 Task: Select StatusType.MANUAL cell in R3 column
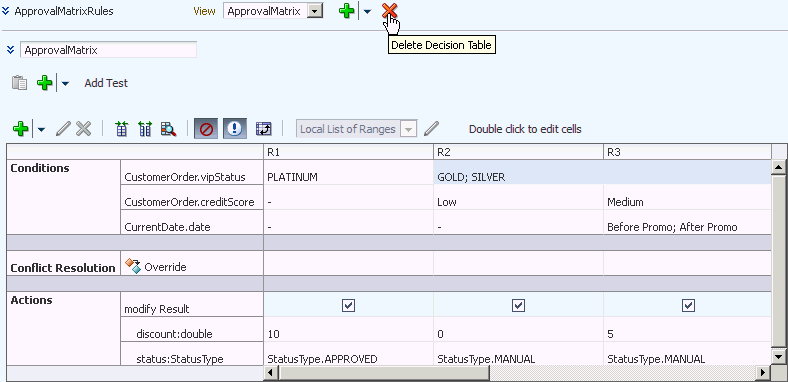pos(687,354)
